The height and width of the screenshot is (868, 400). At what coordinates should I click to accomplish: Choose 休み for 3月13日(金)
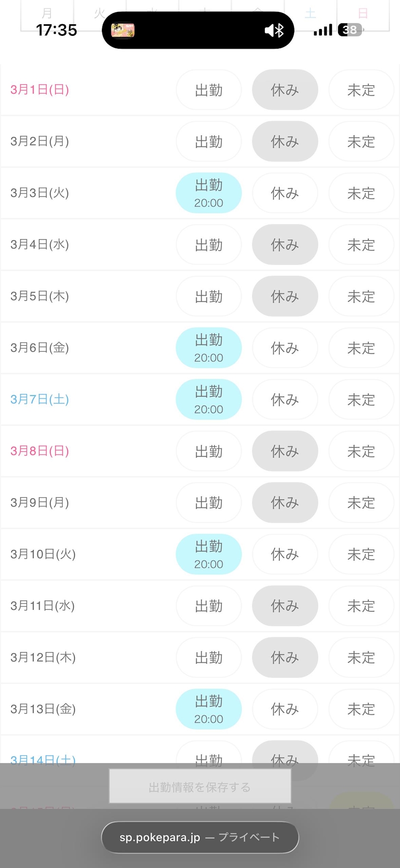[x=285, y=709]
